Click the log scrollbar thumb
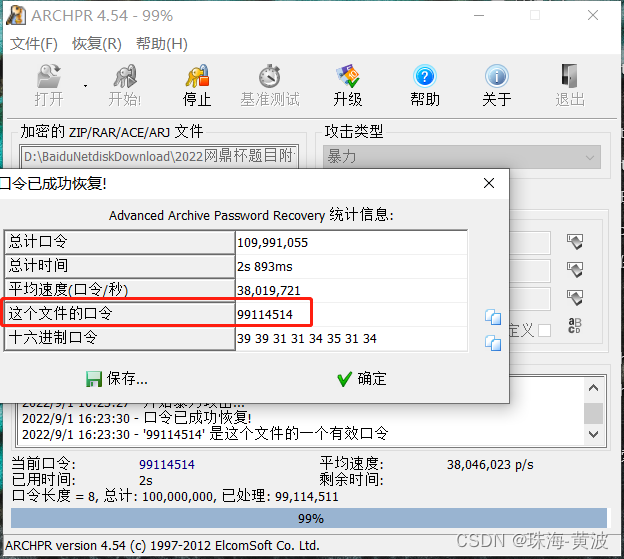 (x=593, y=414)
